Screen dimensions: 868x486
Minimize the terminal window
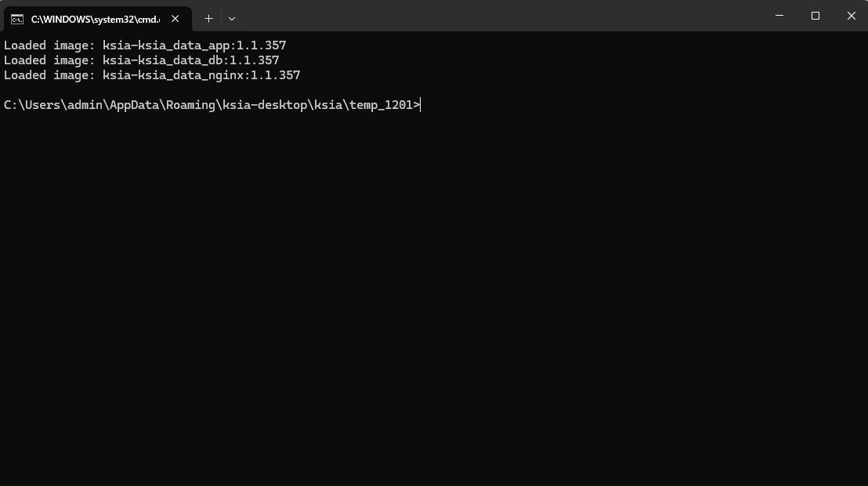coord(779,16)
